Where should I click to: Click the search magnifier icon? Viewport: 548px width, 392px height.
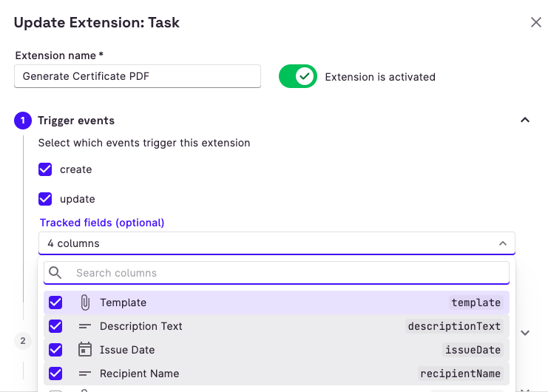[x=55, y=273]
